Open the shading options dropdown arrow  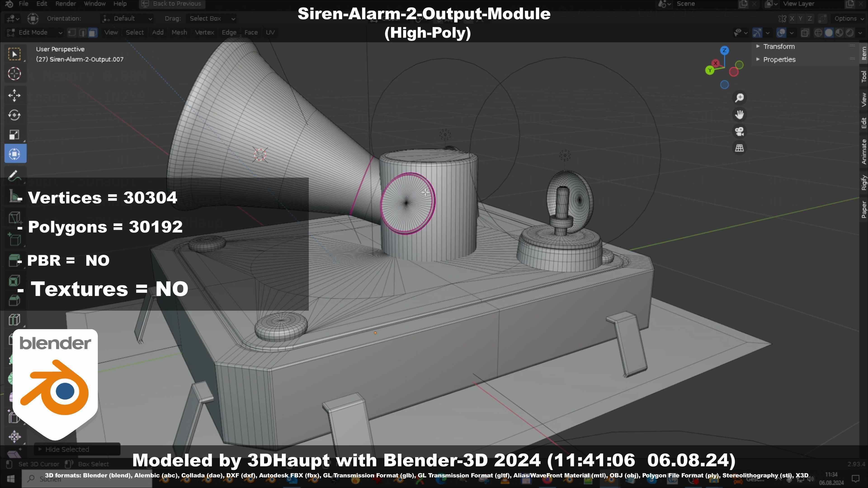[860, 33]
